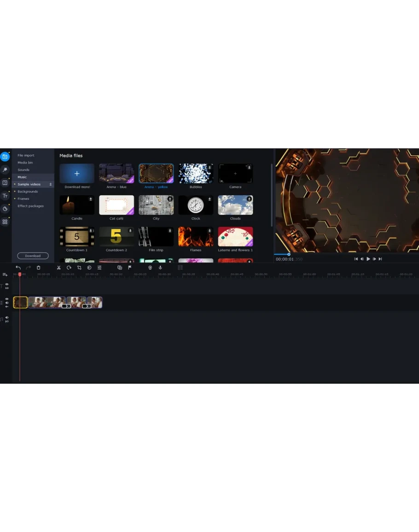Download the Candle sample video via arrow
Screen dimensions: 419x532
coord(91,199)
